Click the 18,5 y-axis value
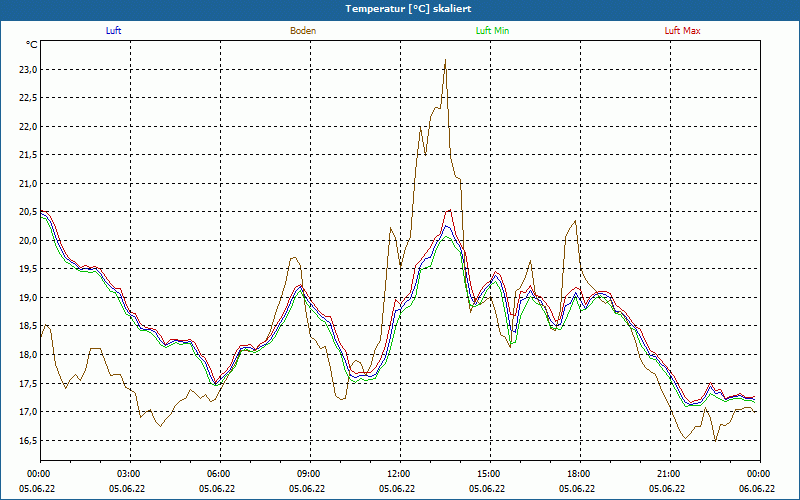 [x=29, y=326]
